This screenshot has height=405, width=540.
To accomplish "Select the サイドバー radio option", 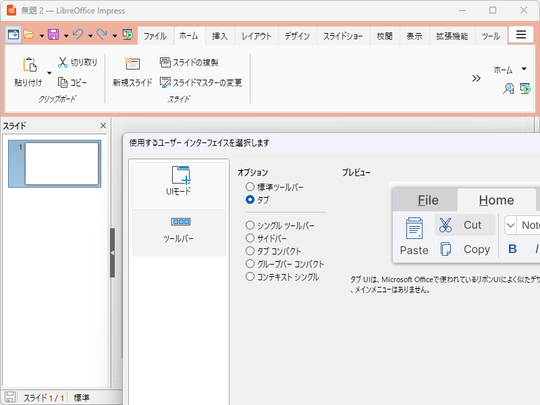I will coord(250,238).
